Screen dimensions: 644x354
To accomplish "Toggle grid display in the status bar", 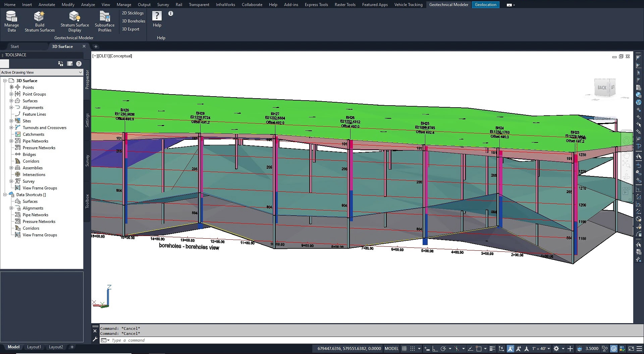I will click(405, 349).
